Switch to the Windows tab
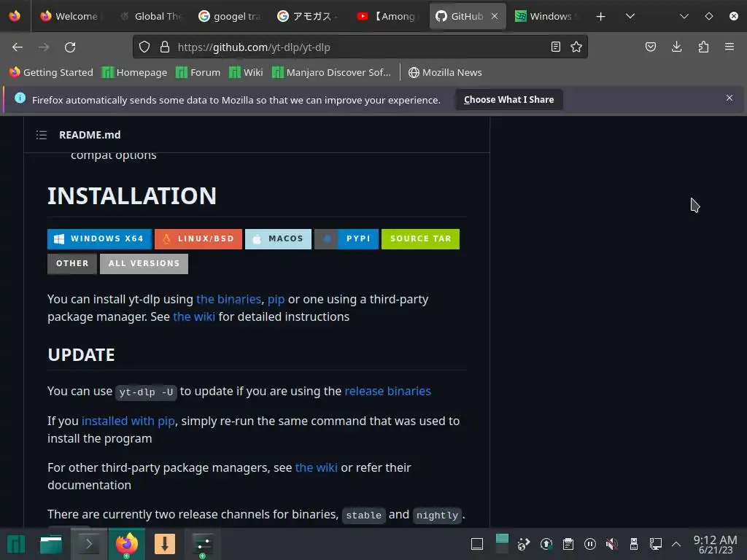This screenshot has width=747, height=560. pyautogui.click(x=546, y=16)
